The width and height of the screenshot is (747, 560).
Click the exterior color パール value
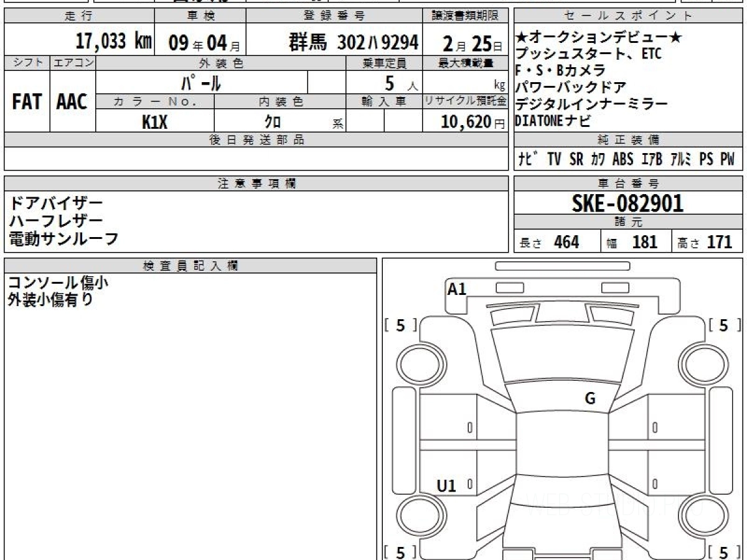[x=201, y=82]
